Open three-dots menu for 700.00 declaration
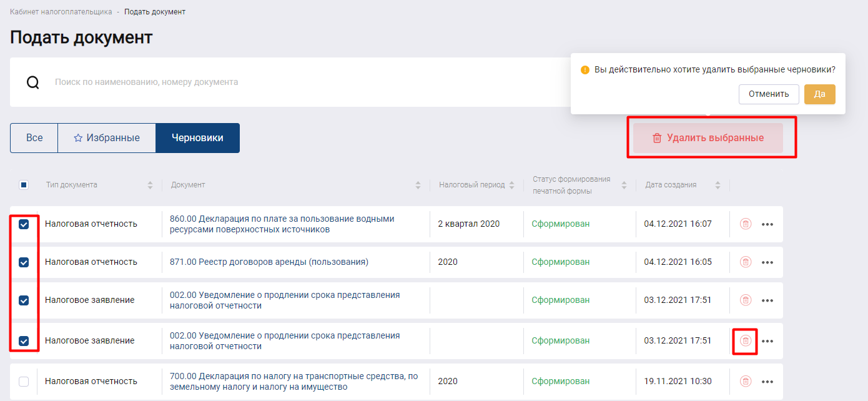 click(x=767, y=381)
